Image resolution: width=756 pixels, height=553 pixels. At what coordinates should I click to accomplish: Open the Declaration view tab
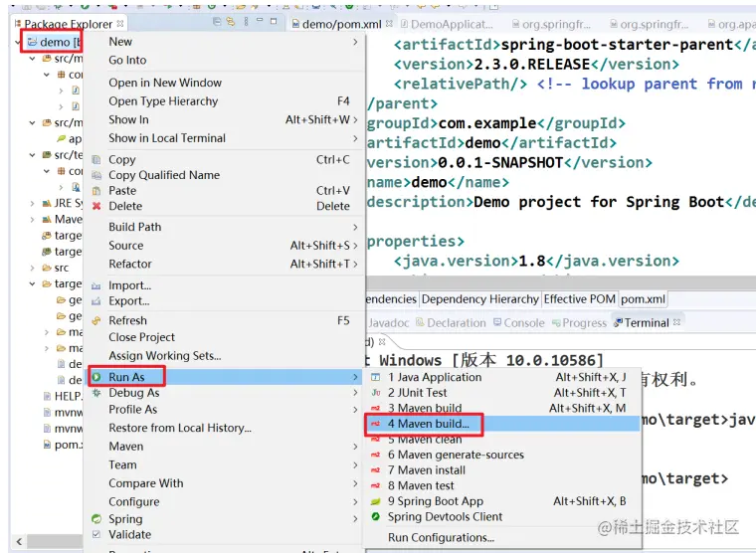[452, 323]
